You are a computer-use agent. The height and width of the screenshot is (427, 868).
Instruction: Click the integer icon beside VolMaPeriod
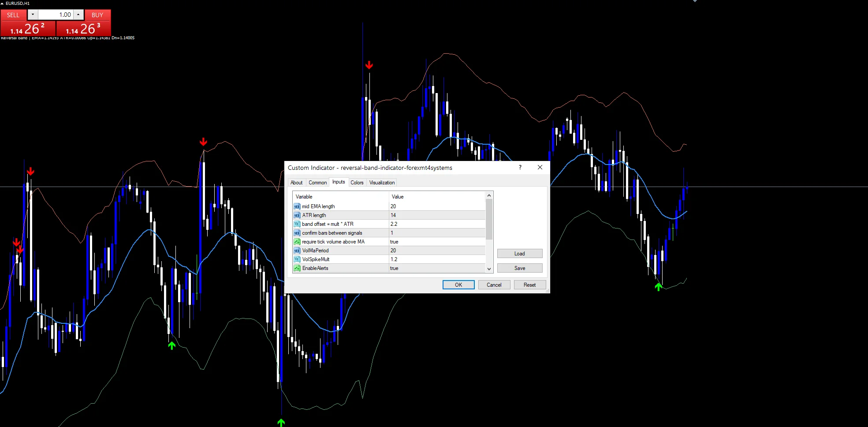[x=297, y=251]
